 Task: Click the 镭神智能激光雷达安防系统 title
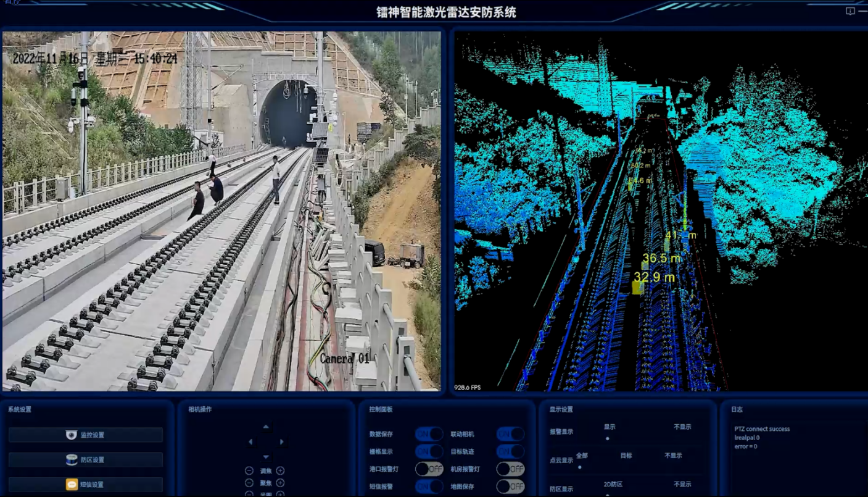coord(447,12)
